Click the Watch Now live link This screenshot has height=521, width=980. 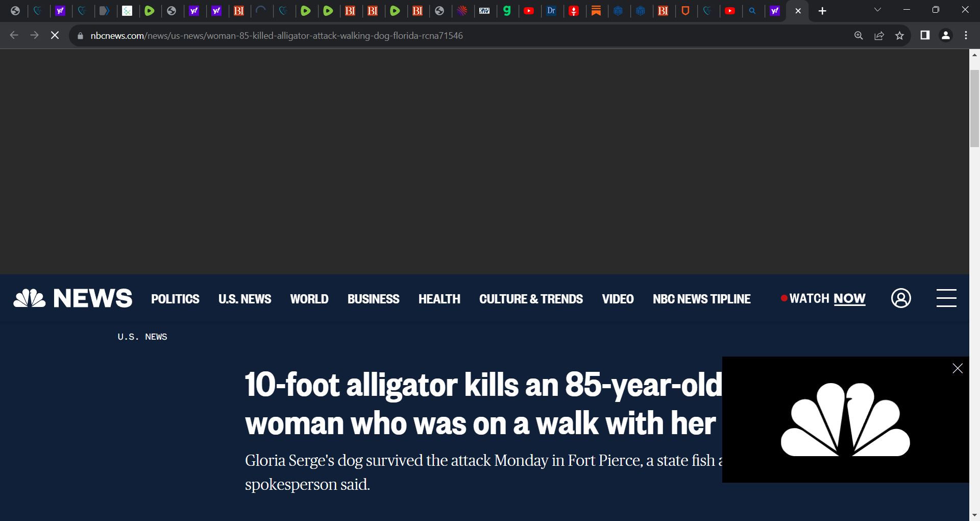[827, 298]
